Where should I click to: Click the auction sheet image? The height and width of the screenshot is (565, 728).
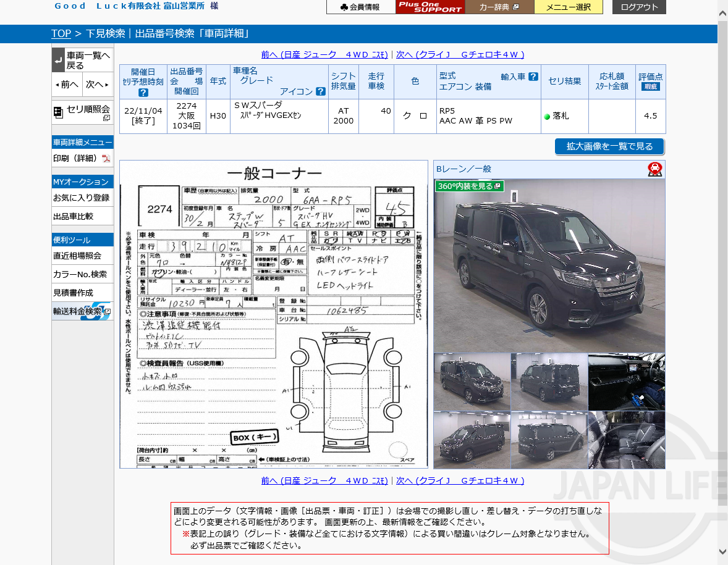tap(273, 314)
